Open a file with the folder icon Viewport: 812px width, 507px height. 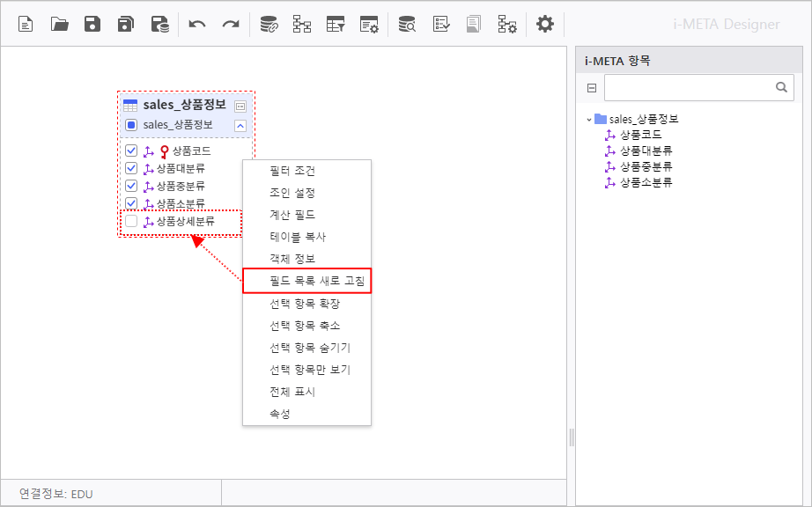(60, 25)
